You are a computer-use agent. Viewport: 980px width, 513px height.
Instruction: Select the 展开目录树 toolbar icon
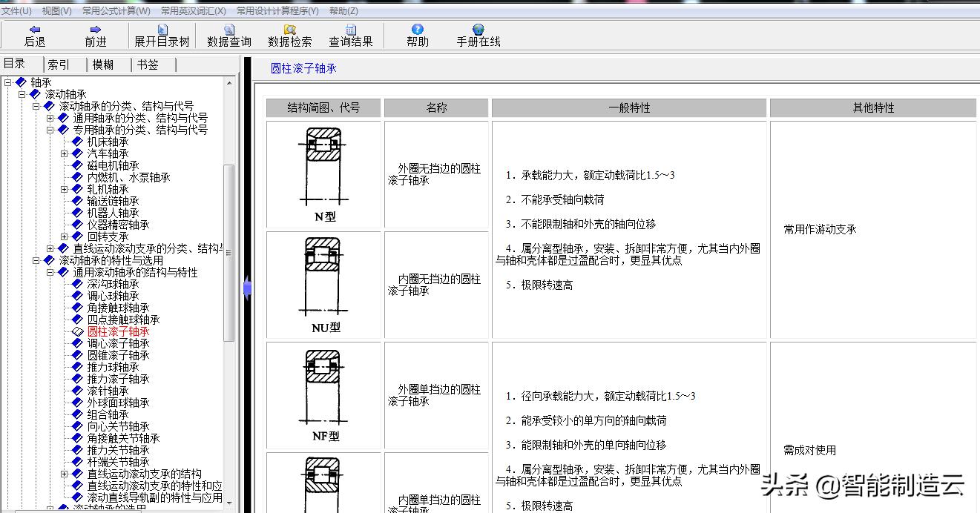click(x=161, y=33)
